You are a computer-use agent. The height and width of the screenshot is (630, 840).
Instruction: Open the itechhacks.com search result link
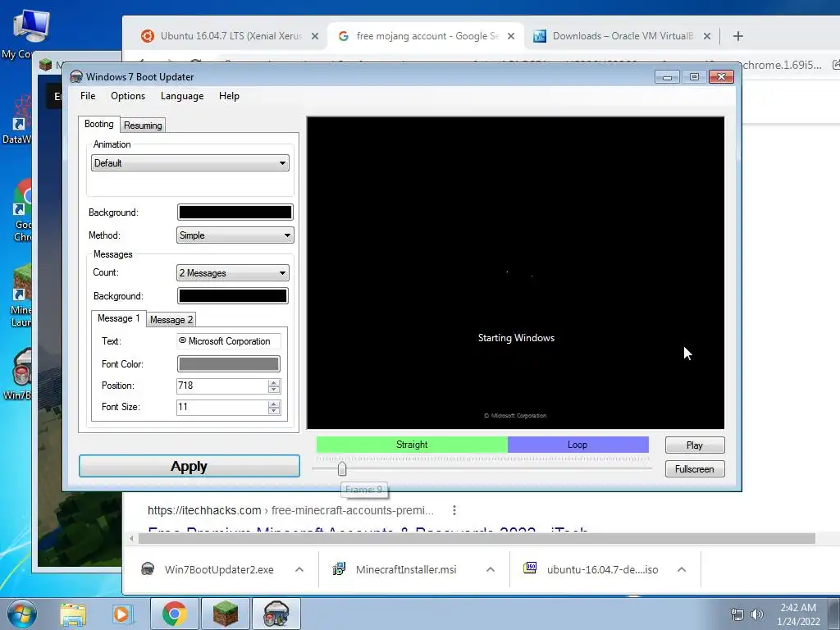[x=368, y=532]
